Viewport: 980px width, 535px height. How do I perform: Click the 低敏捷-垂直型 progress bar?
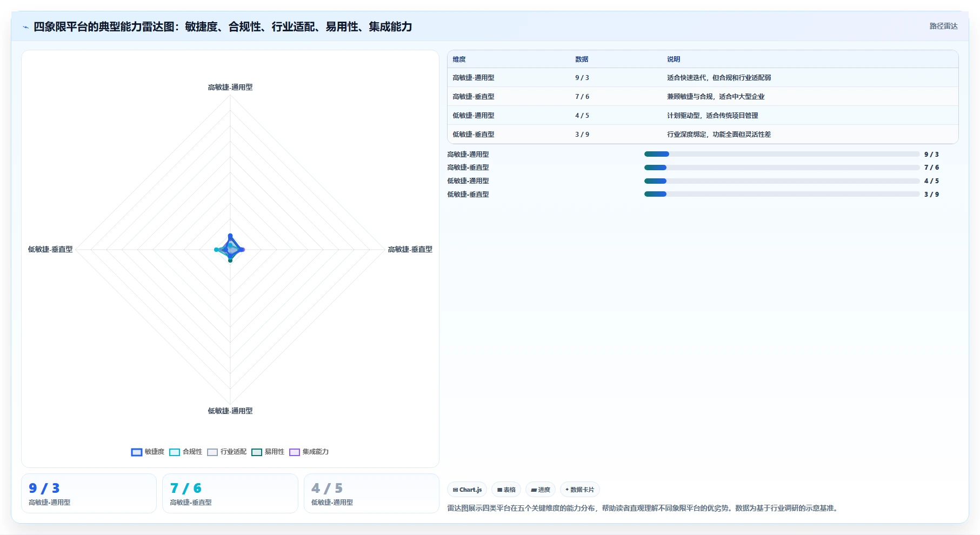782,194
